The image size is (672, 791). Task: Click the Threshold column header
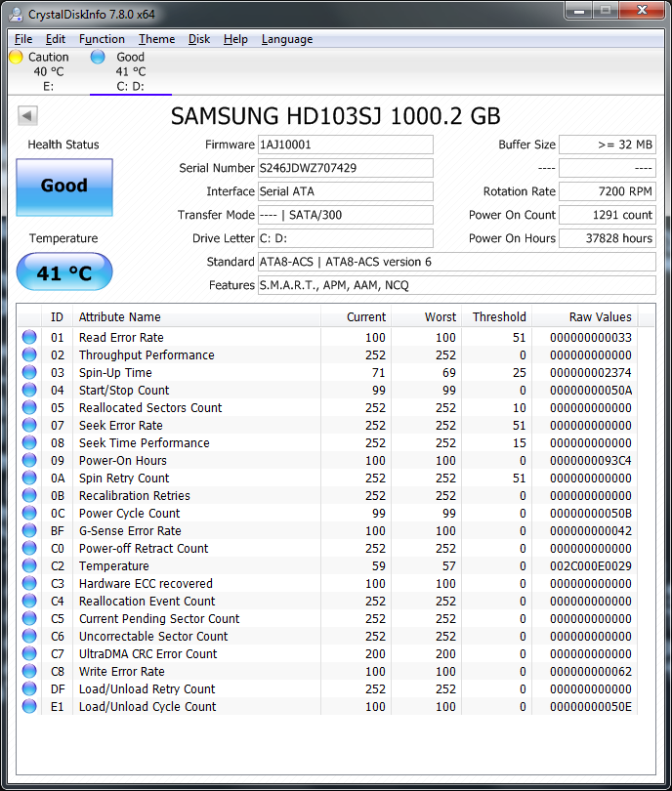(496, 316)
